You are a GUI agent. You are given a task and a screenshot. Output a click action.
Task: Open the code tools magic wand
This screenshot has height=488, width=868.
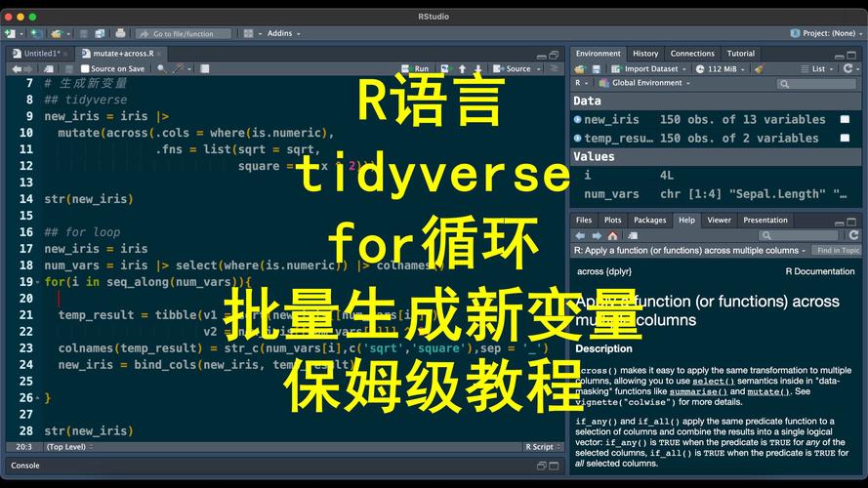pos(179,68)
